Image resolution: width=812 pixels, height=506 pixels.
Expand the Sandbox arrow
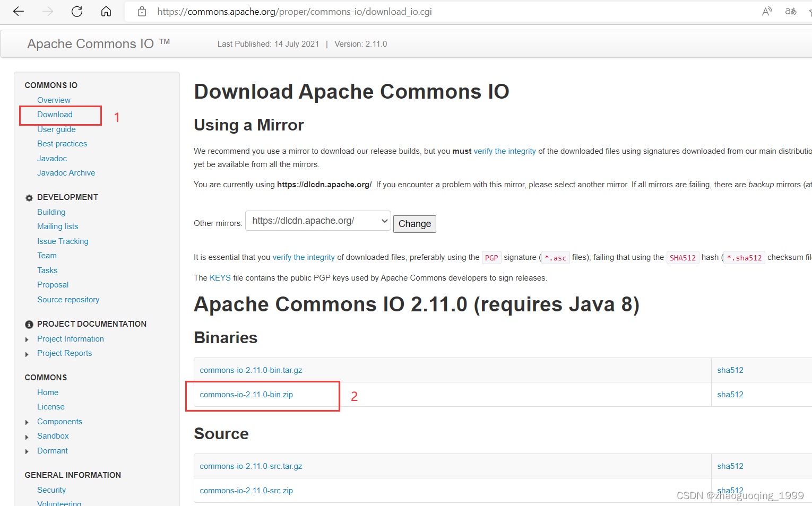pos(27,437)
